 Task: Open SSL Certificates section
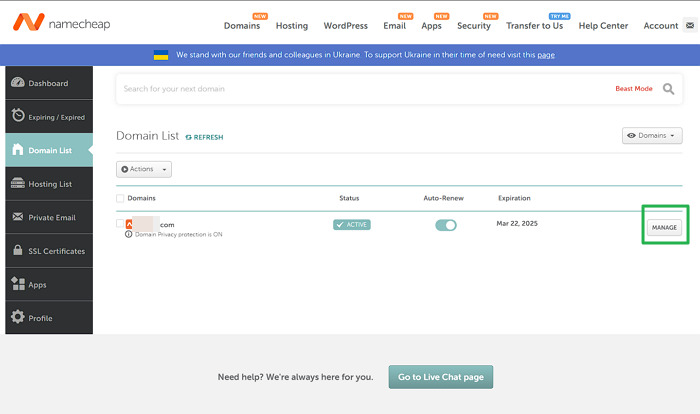pos(49,251)
